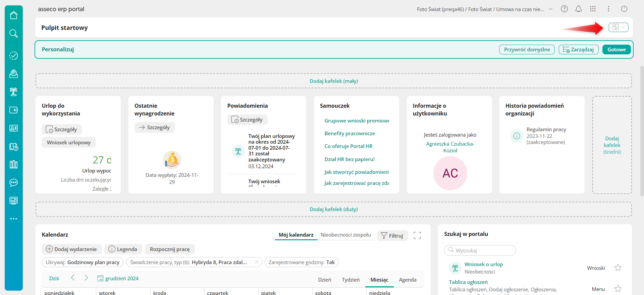Screen dimensions: 644x295
Task: Open the dashboard layout dropdown
Action: click(619, 27)
